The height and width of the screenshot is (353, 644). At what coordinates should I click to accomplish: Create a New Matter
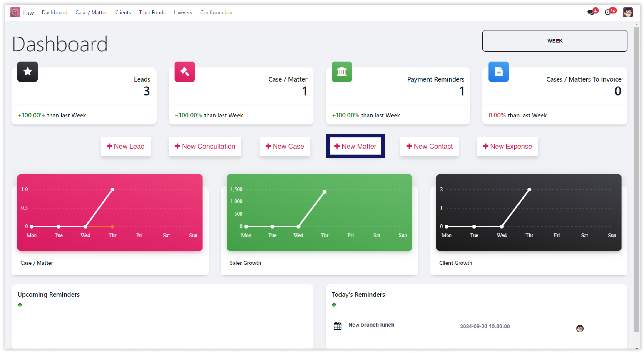[x=355, y=146]
